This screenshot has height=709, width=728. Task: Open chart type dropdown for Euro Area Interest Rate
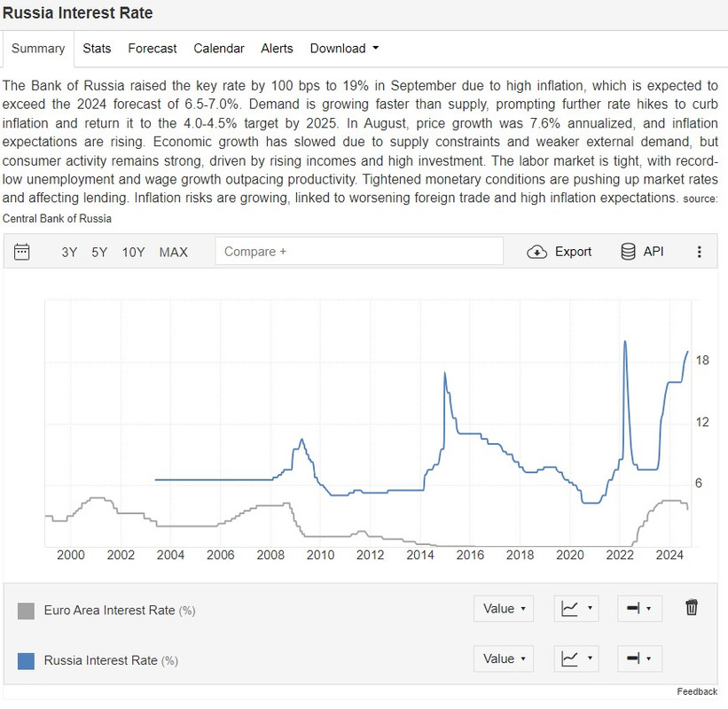[x=576, y=608]
